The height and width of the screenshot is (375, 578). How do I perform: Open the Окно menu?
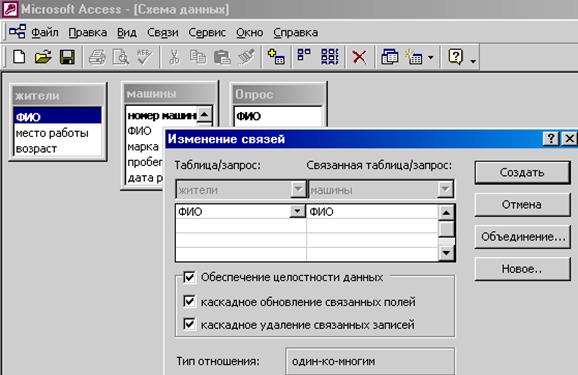click(250, 32)
